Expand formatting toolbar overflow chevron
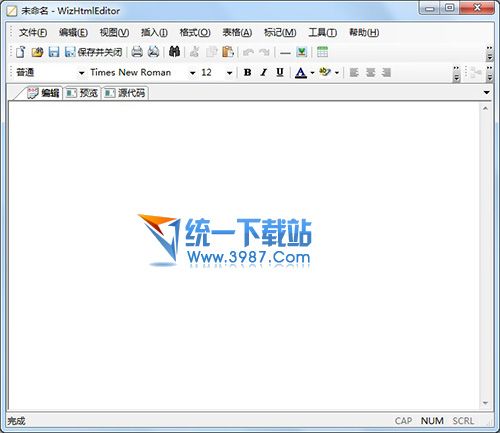The width and height of the screenshot is (500, 433). pos(456,74)
